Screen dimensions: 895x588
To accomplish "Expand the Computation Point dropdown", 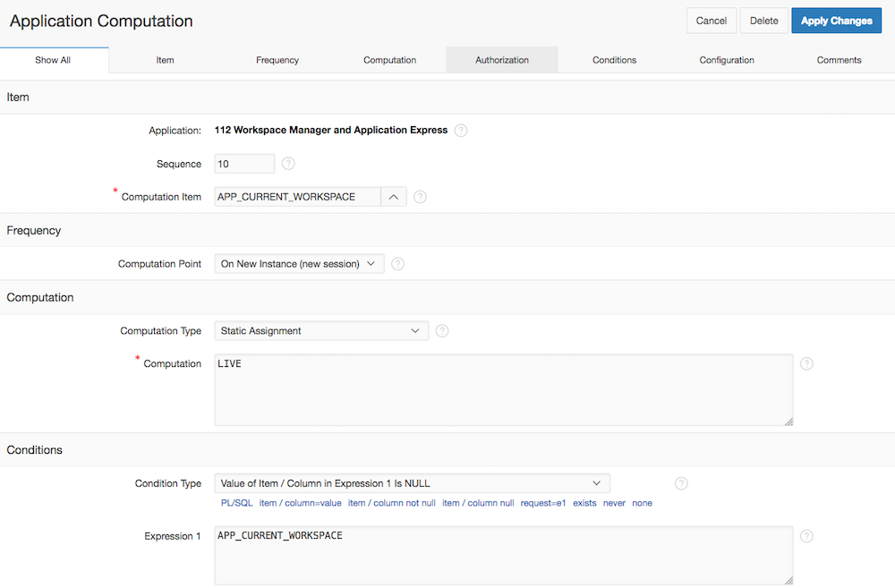I will click(299, 264).
